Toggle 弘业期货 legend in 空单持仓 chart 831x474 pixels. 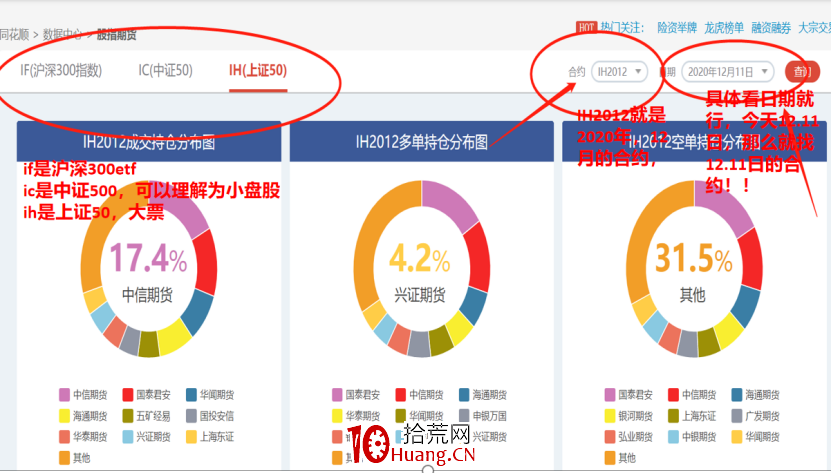coord(629,437)
